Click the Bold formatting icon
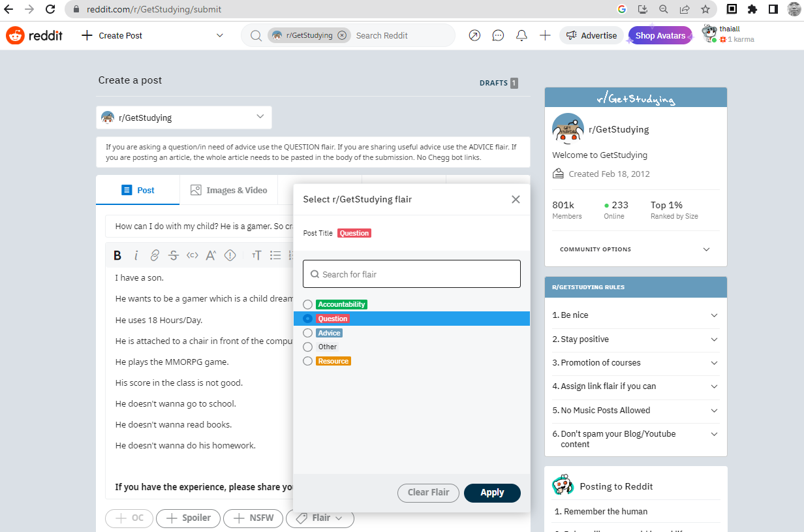Viewport: 804px width, 532px height. point(117,255)
